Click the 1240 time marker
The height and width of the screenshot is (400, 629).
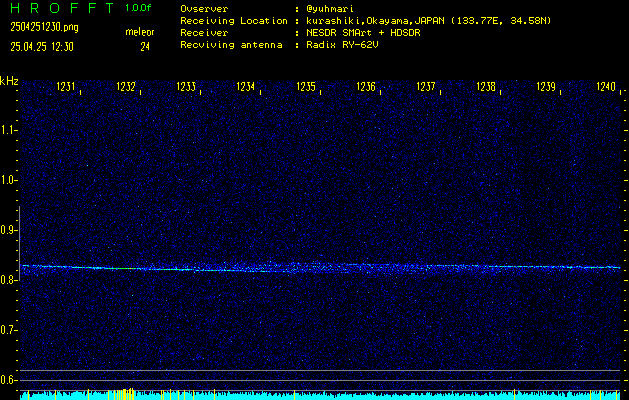606,86
